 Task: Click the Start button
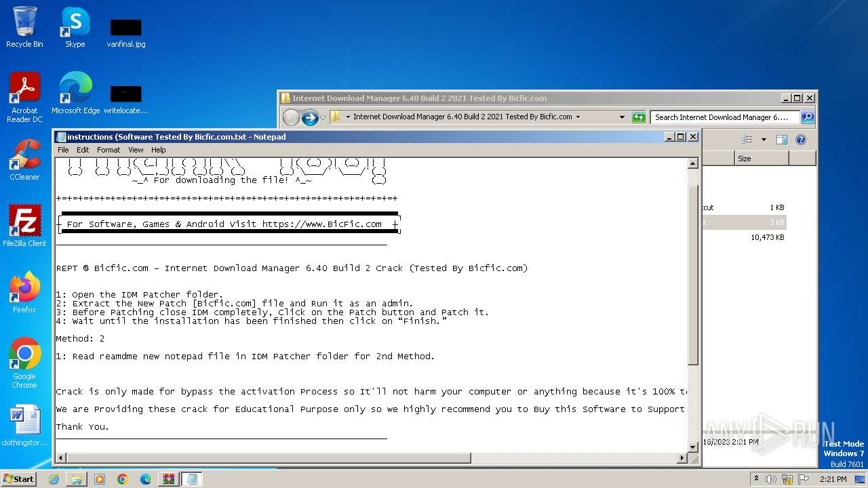coord(18,479)
